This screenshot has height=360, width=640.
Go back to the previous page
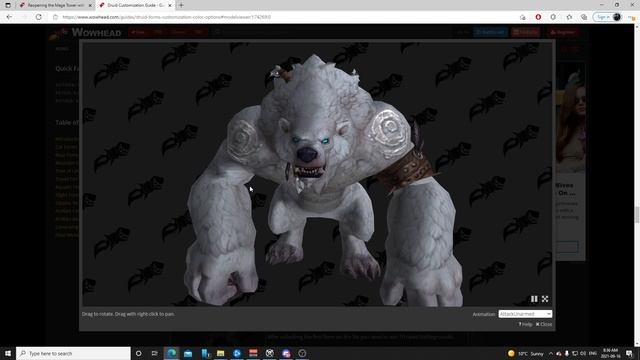pos(9,17)
